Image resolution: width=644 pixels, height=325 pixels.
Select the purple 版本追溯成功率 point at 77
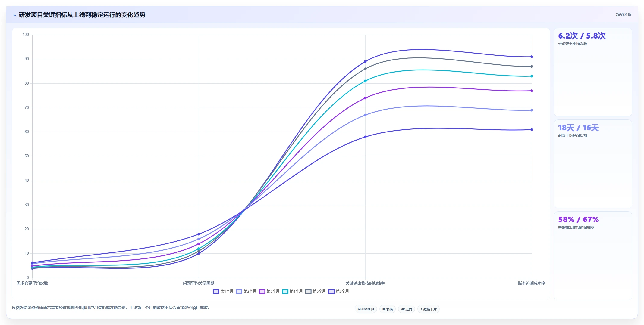tap(532, 91)
